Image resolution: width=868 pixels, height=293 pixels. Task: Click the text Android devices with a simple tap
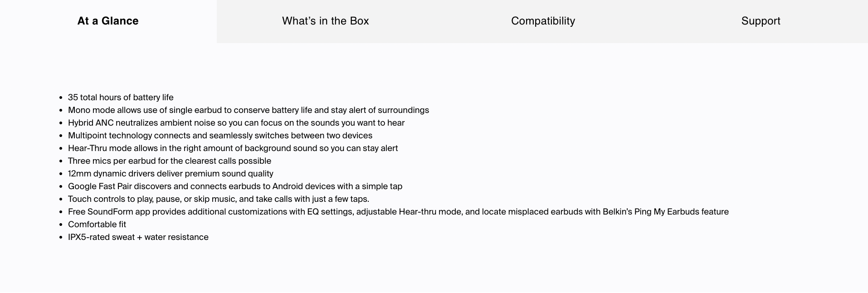click(337, 186)
